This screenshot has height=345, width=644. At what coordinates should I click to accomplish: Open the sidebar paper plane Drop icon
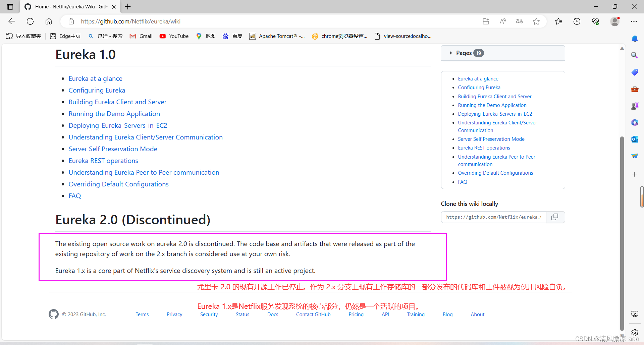click(635, 156)
